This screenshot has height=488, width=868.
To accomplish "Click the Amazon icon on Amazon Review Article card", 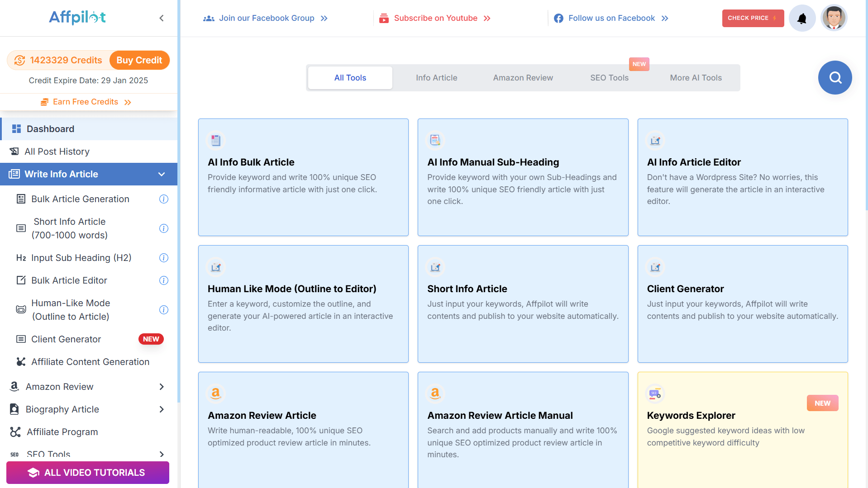I will coord(216,393).
